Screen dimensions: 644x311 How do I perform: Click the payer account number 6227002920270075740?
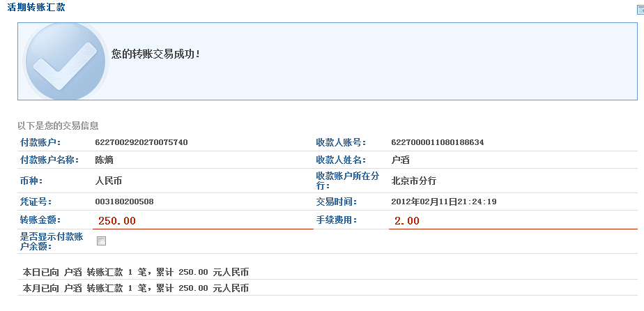coord(141,142)
